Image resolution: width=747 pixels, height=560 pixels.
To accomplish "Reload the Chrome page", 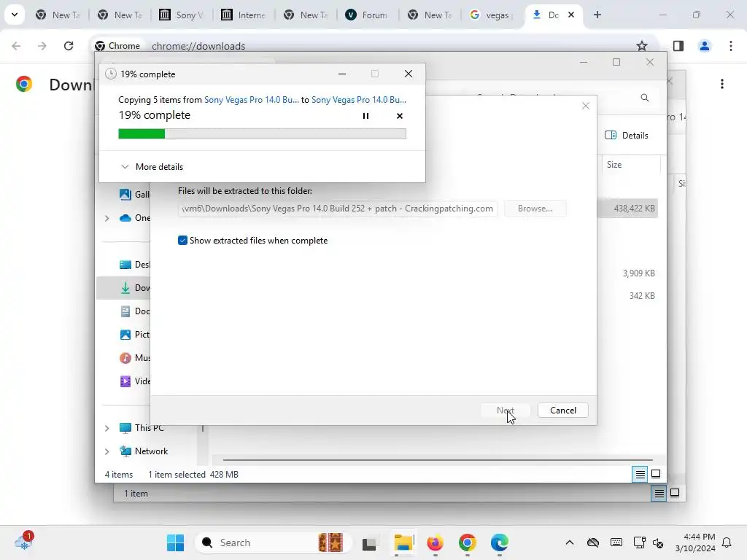I will coord(69,46).
